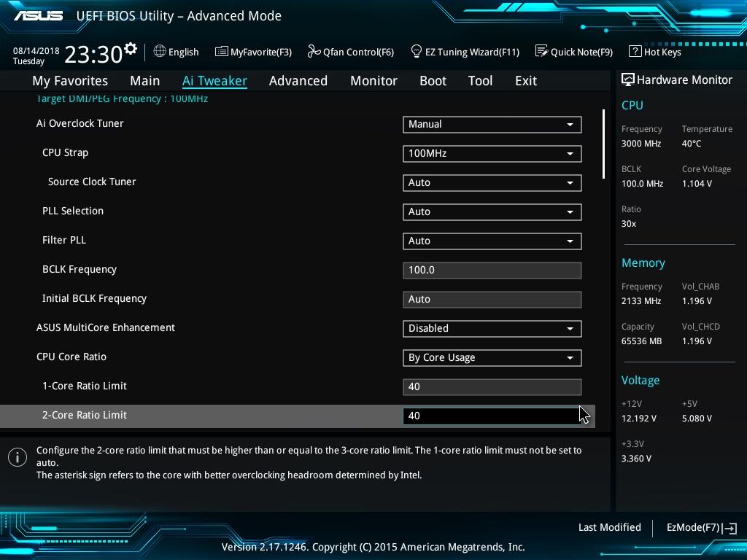The width and height of the screenshot is (747, 560).
Task: Click CPU frequency 3000 MHz value
Action: pyautogui.click(x=641, y=144)
